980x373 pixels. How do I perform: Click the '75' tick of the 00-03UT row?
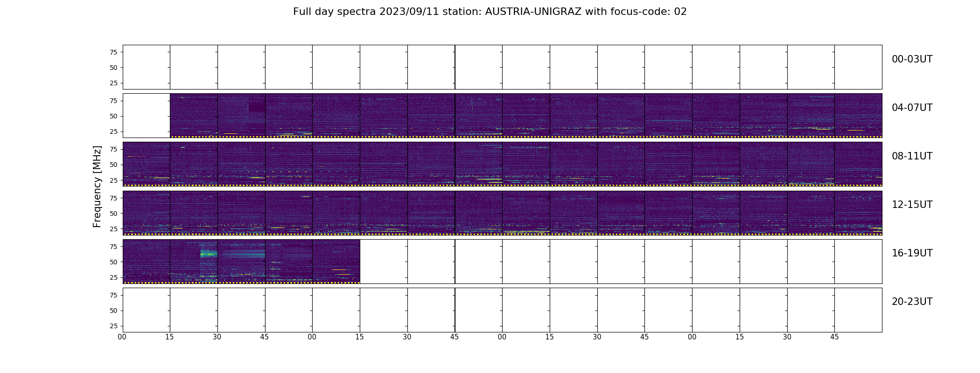tap(113, 52)
